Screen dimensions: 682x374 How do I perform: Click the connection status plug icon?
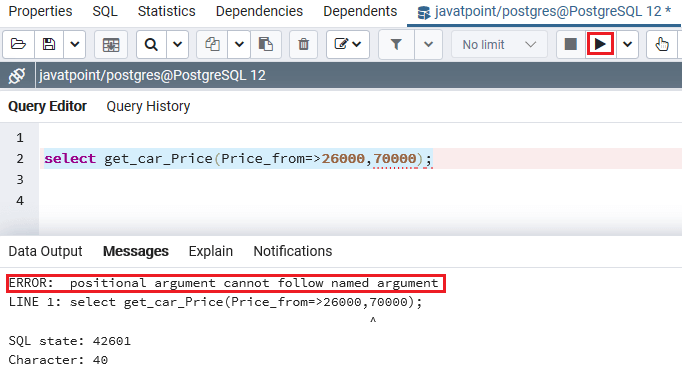(x=17, y=76)
